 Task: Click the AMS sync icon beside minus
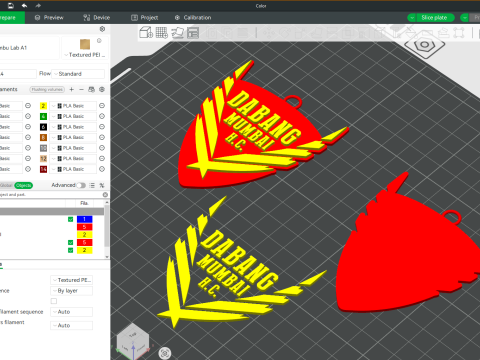(91, 89)
